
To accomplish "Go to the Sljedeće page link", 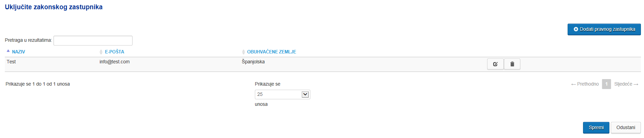I will [626, 84].
